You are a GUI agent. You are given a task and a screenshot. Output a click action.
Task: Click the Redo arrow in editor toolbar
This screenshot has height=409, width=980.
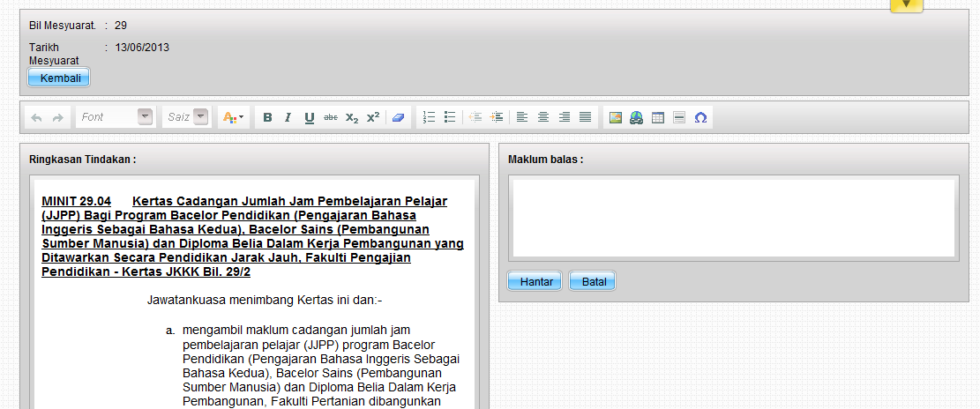[57, 117]
